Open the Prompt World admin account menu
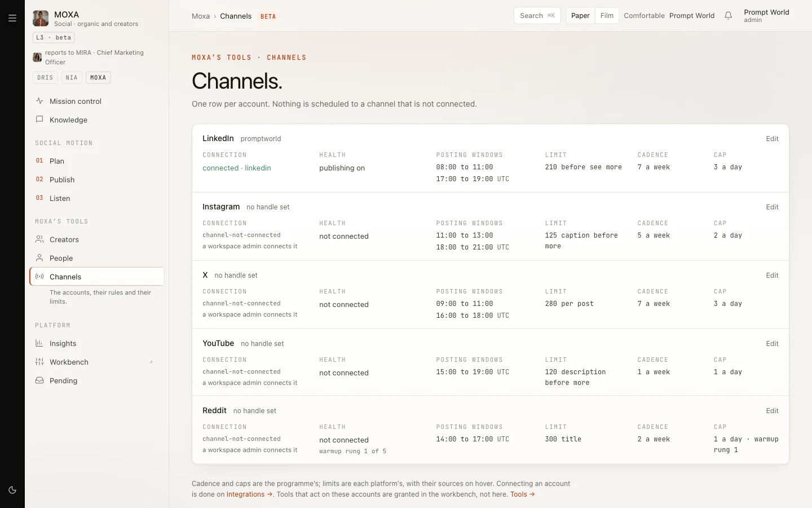Screen dimensions: 812x508 pos(766,16)
